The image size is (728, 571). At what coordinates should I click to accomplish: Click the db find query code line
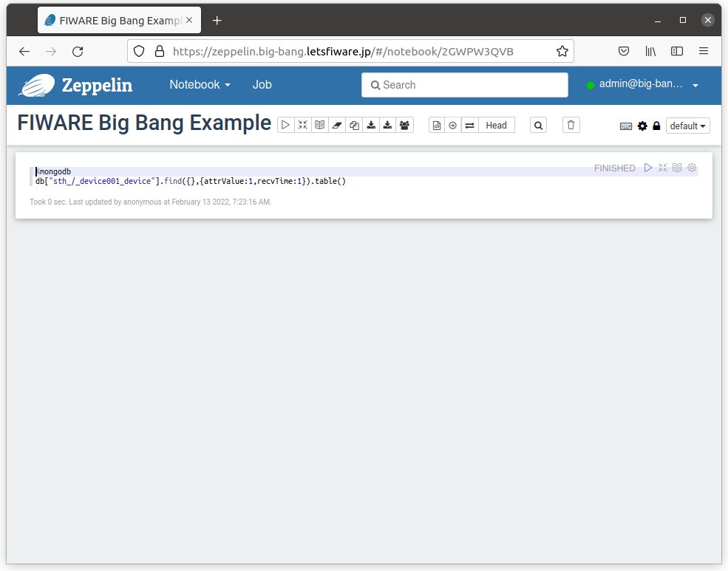pos(191,181)
